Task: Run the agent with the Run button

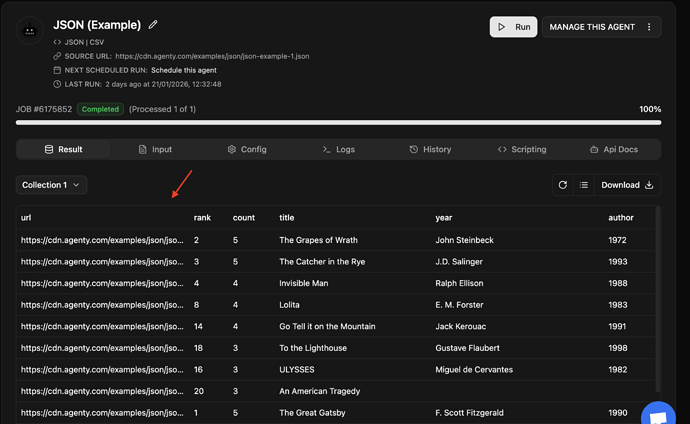Action: [x=513, y=27]
